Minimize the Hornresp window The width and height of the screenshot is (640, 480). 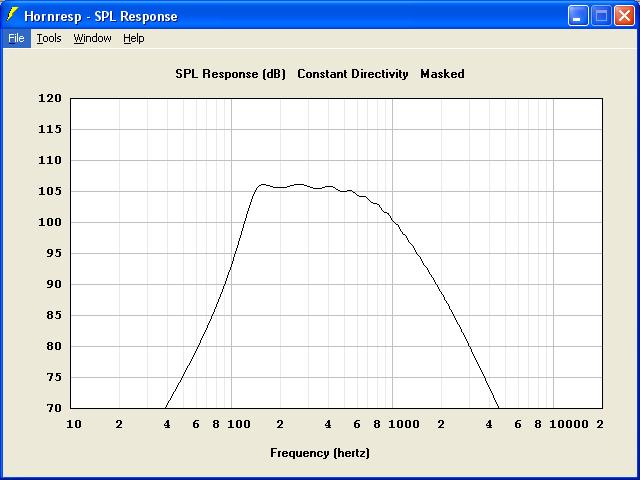pyautogui.click(x=578, y=16)
